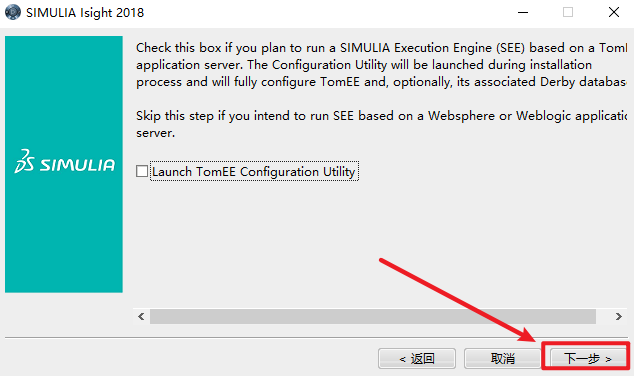Screen dimensions: 634x376
Task: Click the 'Check this box if you plan' paragraph
Action: (x=381, y=65)
